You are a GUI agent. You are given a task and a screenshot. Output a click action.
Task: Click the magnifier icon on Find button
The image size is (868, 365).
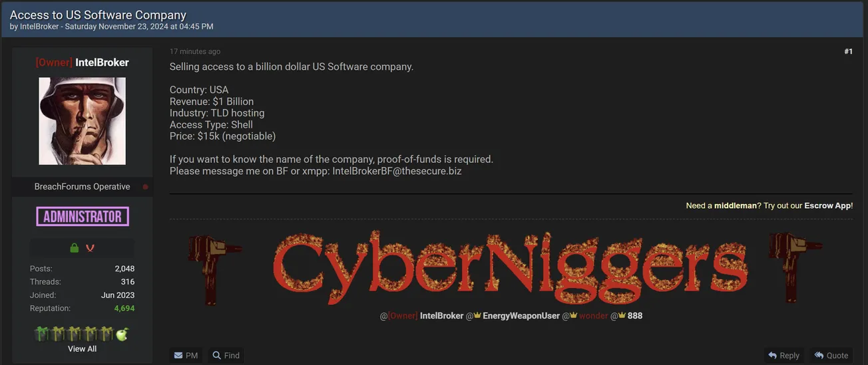pos(217,356)
